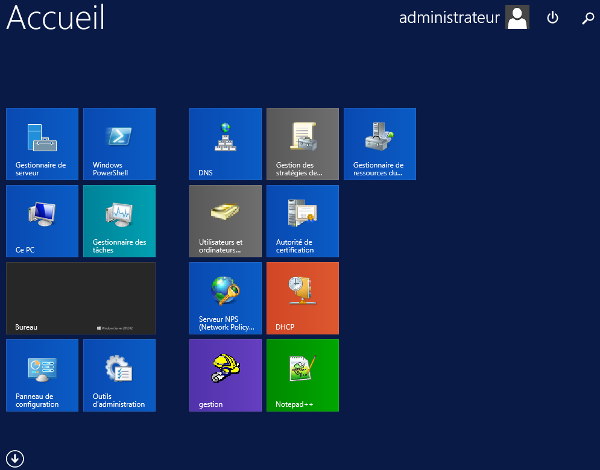Viewport: 600px width, 470px height.
Task: Open the Bureau desktop tile
Action: tap(81, 298)
